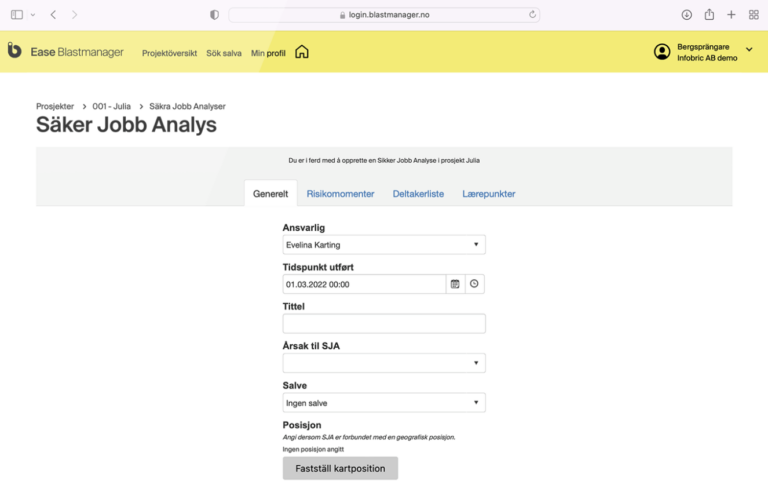Viewport: 768px width, 481px height.
Task: Expand the Ansvarlig dropdown
Action: click(x=384, y=244)
